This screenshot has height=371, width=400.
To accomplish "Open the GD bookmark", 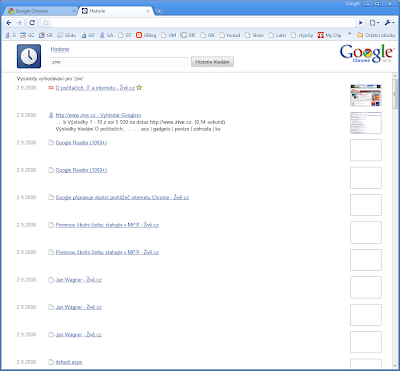I will coord(88,35).
